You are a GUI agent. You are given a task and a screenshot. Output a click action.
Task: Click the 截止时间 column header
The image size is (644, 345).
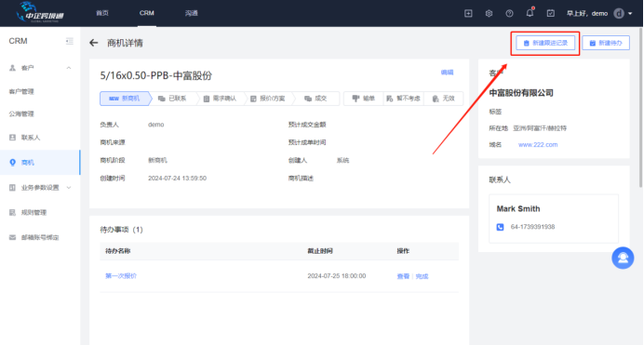(x=320, y=251)
